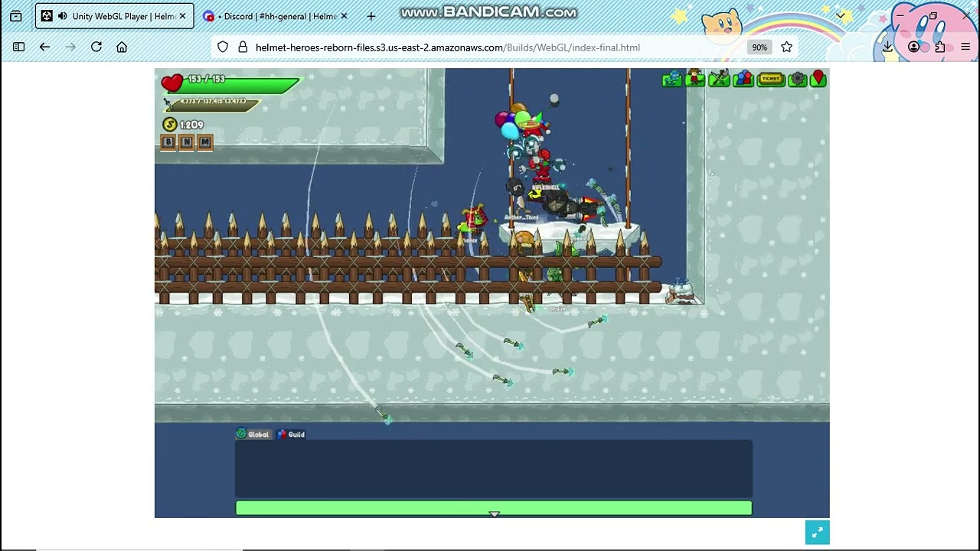
Task: Click the yellow TICKET button
Action: click(x=771, y=78)
